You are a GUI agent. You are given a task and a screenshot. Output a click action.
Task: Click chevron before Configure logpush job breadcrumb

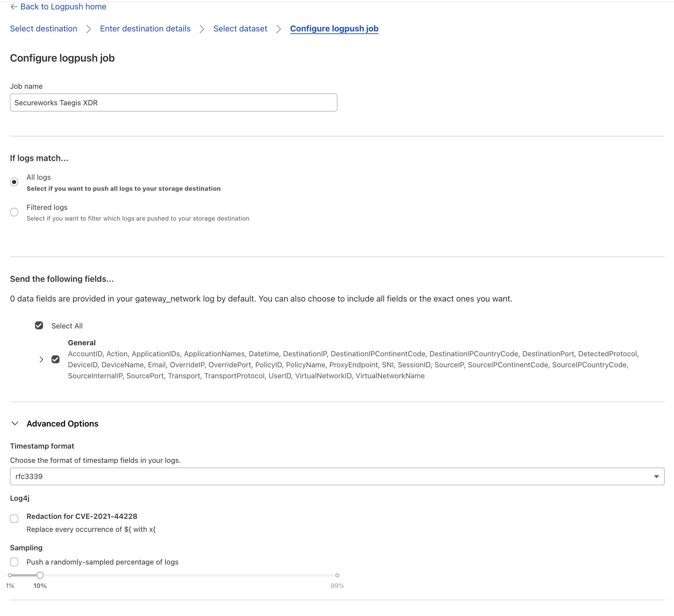(278, 29)
